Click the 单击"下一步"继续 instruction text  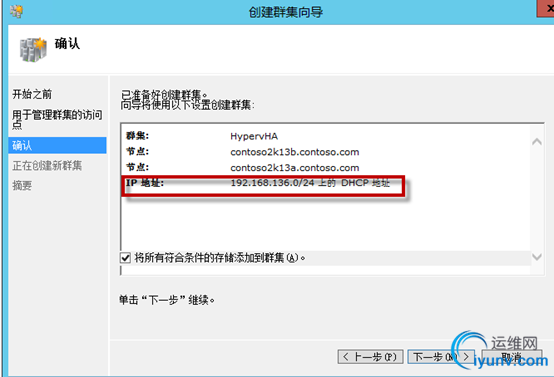tap(167, 300)
